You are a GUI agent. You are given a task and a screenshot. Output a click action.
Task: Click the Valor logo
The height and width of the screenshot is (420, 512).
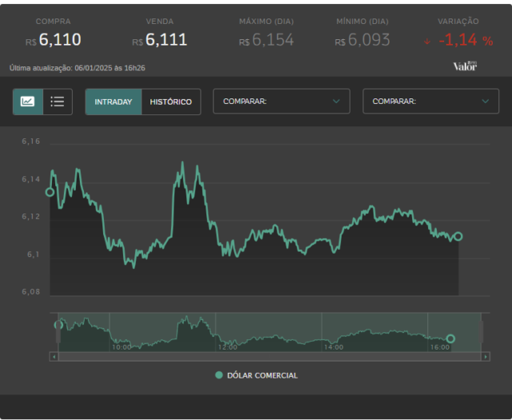coord(465,66)
